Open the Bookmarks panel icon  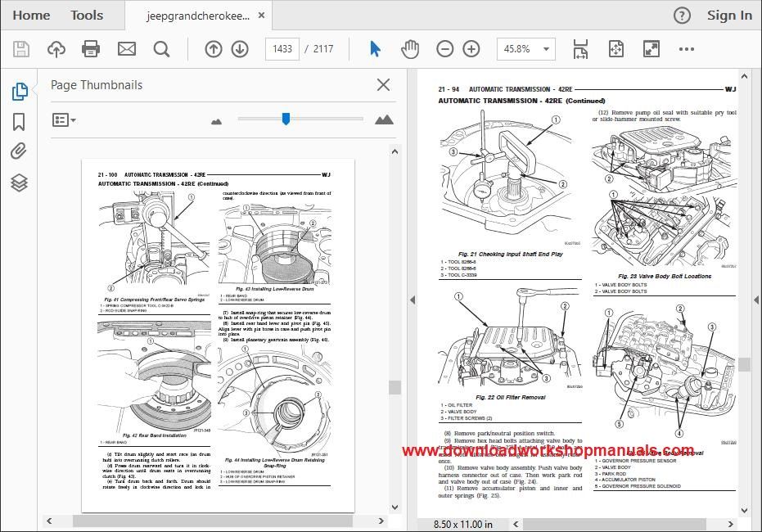19,122
